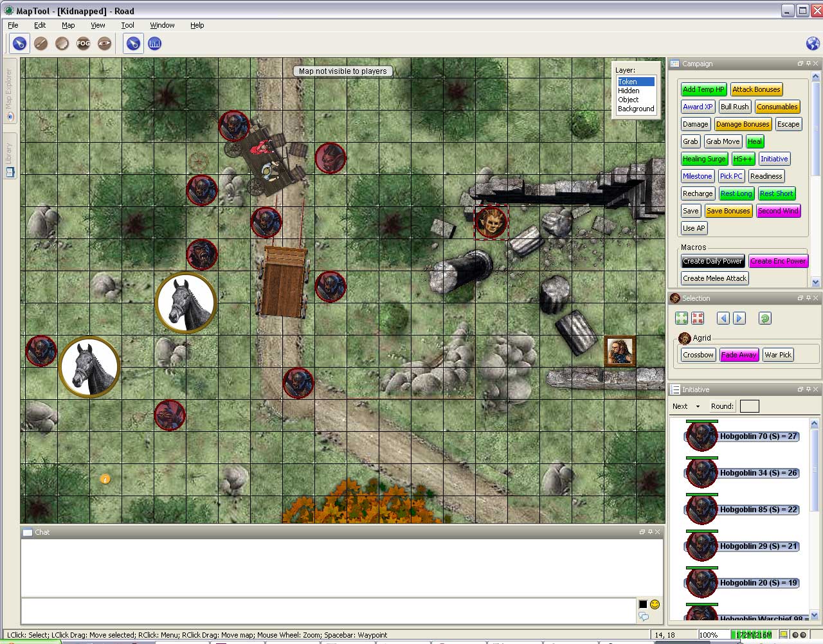Click the Initiative macro button
The width and height of the screenshot is (823, 644).
tap(774, 159)
